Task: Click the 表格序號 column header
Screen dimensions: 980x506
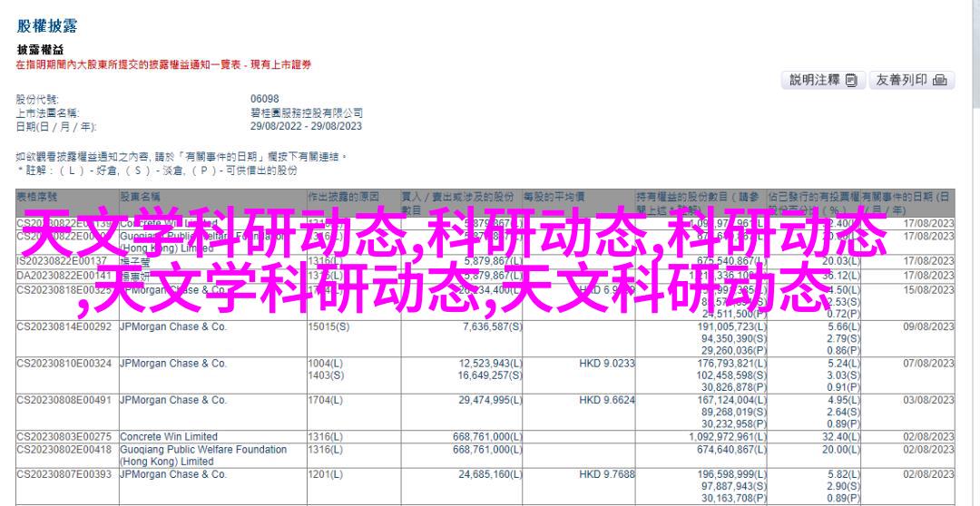Action: (x=36, y=196)
